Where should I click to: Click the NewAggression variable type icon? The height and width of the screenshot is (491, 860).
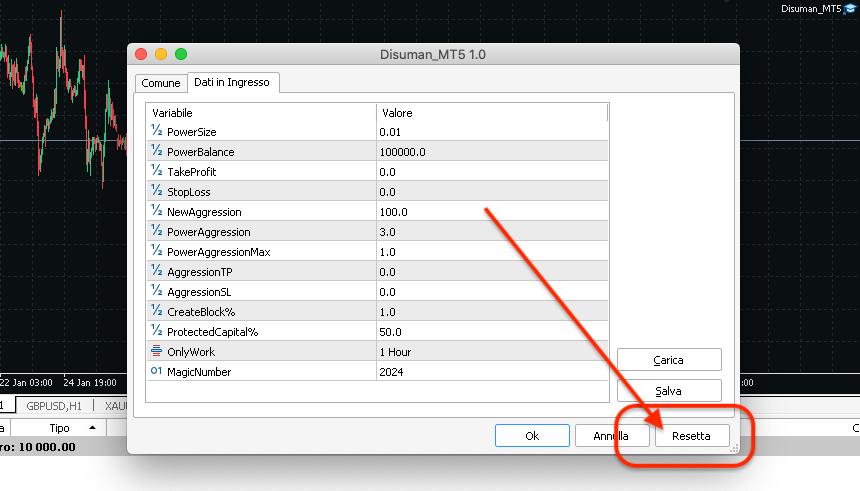click(156, 211)
